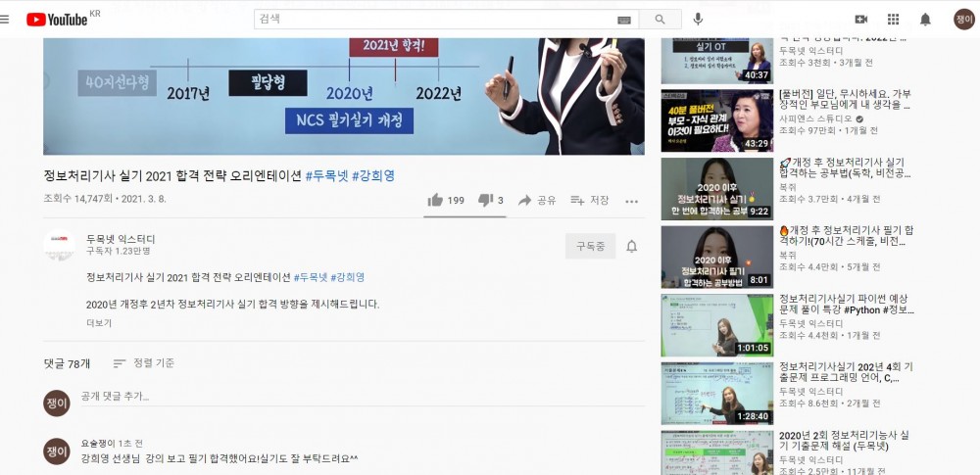Open the YouTube apps grid
This screenshot has height=475, width=980.
click(x=893, y=20)
